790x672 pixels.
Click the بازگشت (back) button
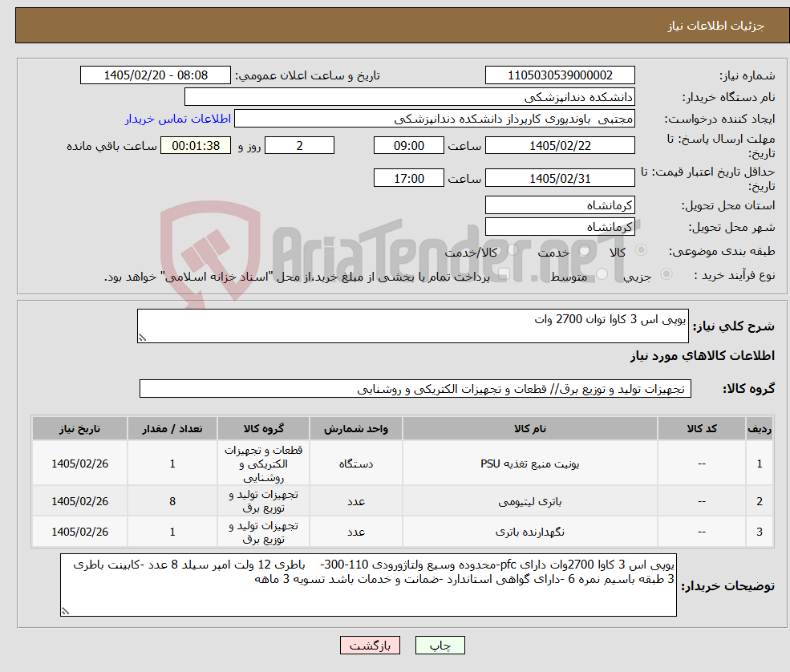370,646
